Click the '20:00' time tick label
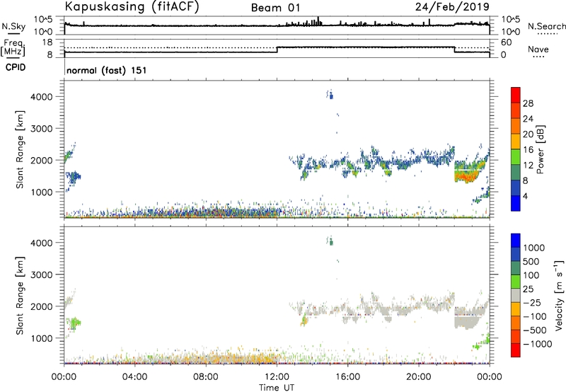The height and width of the screenshot is (392, 566). click(418, 377)
